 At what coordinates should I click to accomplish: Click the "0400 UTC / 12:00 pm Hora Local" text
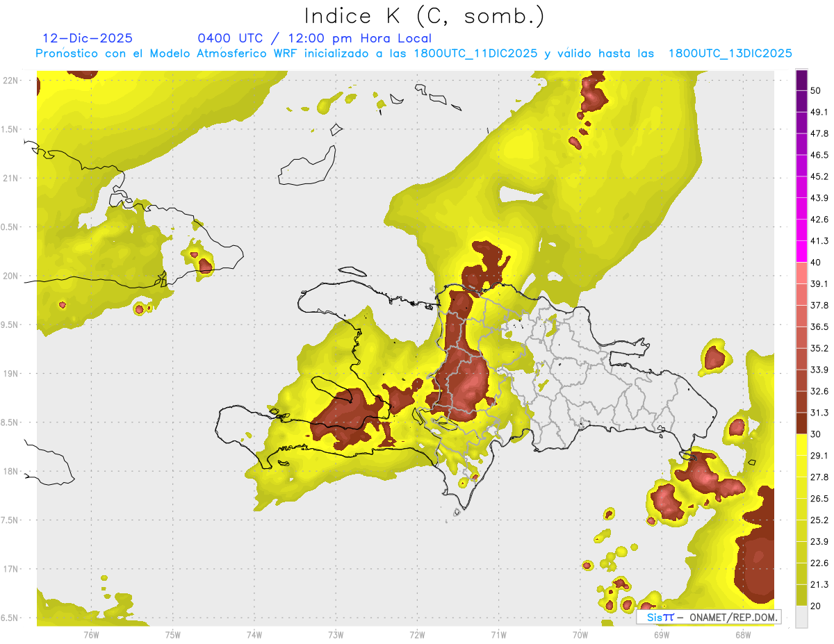pyautogui.click(x=315, y=38)
